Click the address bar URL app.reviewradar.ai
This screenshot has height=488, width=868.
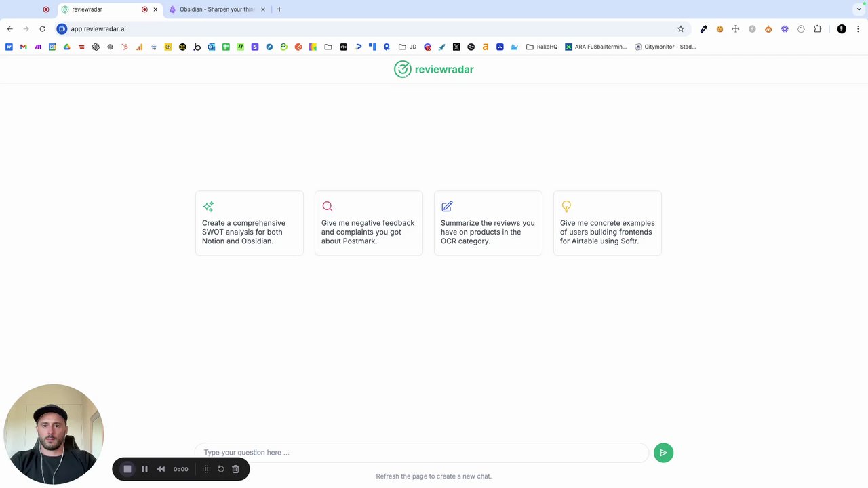[98, 29]
